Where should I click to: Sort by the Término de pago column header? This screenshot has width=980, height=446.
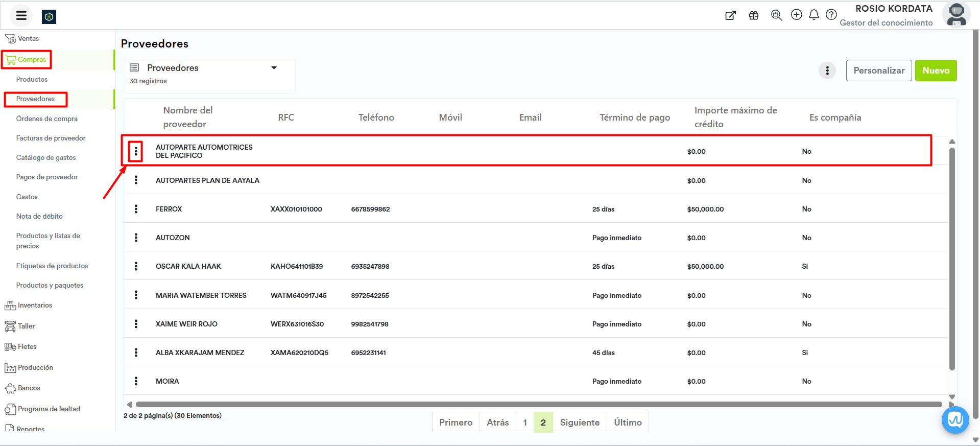point(634,118)
